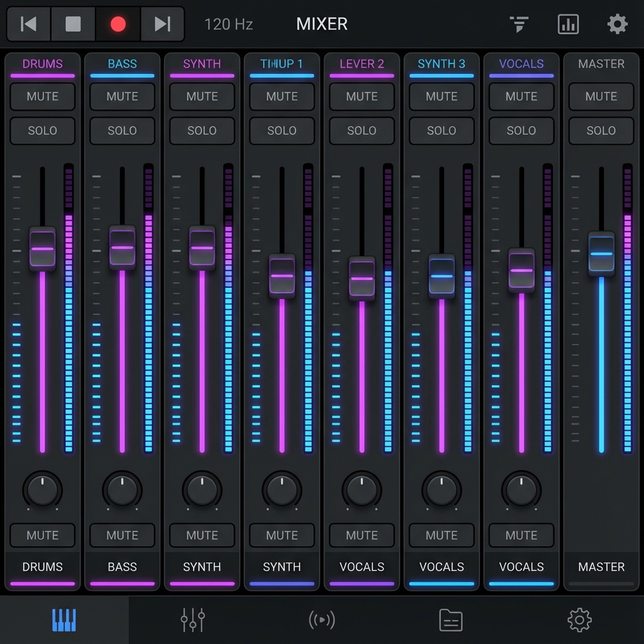Switch to the piano keyboard tab
Image resolution: width=644 pixels, height=644 pixels.
(64, 620)
